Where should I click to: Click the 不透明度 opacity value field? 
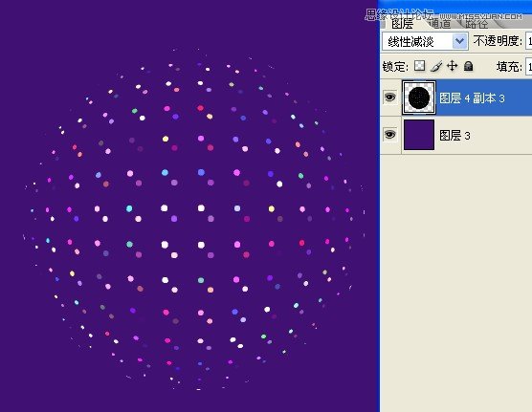tap(528, 41)
